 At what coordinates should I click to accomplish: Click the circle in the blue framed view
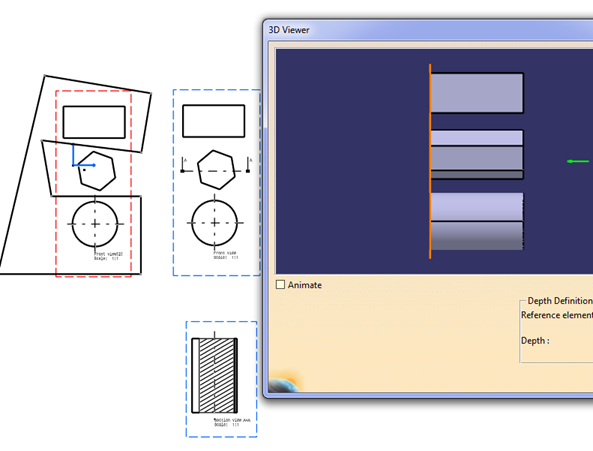214,223
